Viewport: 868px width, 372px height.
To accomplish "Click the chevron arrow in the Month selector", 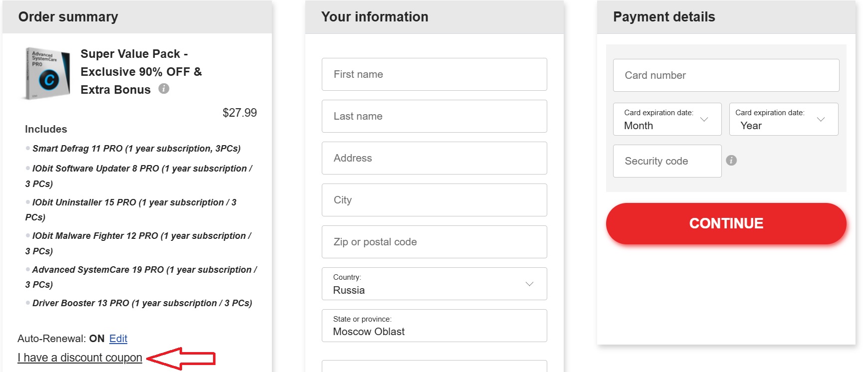I will pos(704,119).
